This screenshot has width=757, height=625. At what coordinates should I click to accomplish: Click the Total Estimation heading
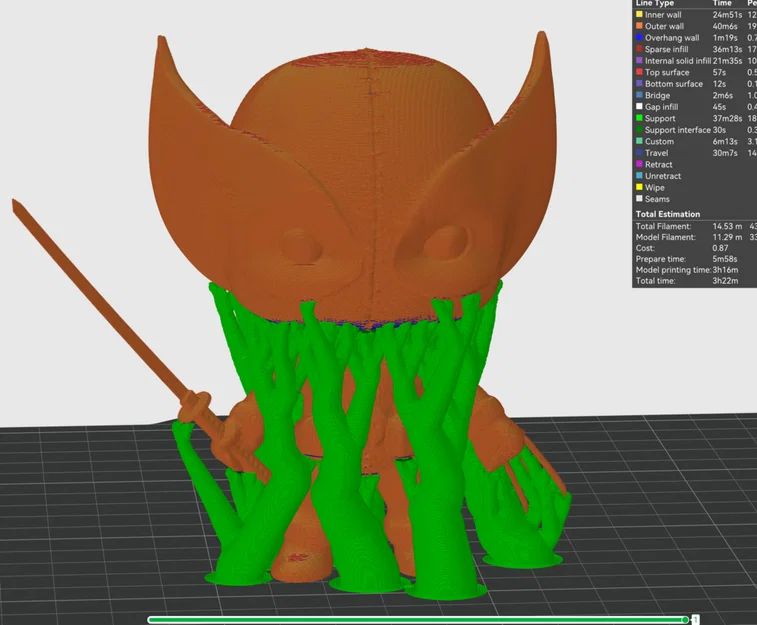[668, 214]
